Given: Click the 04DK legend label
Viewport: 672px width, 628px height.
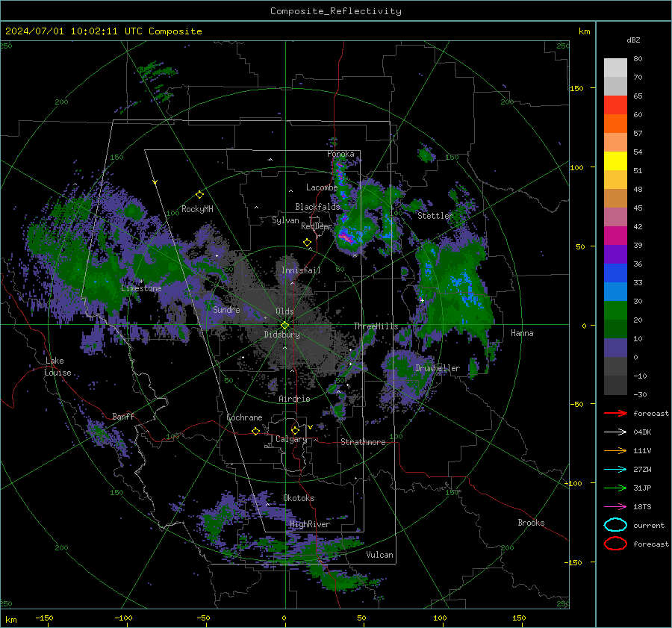Looking at the screenshot, I should [x=642, y=432].
